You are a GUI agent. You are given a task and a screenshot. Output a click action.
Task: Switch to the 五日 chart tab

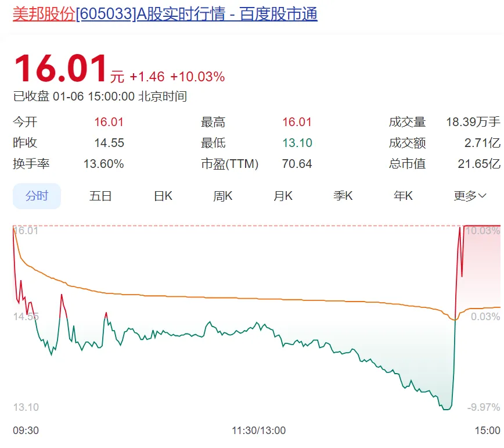coord(100,196)
